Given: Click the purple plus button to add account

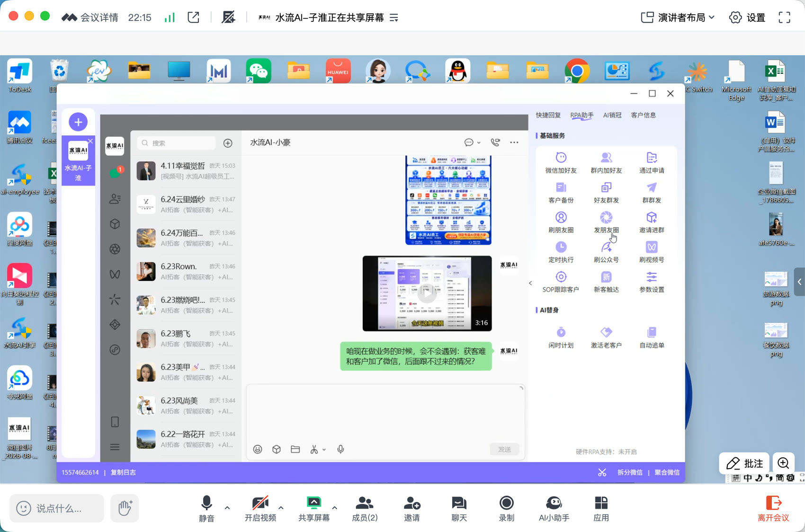Looking at the screenshot, I should pyautogui.click(x=78, y=122).
